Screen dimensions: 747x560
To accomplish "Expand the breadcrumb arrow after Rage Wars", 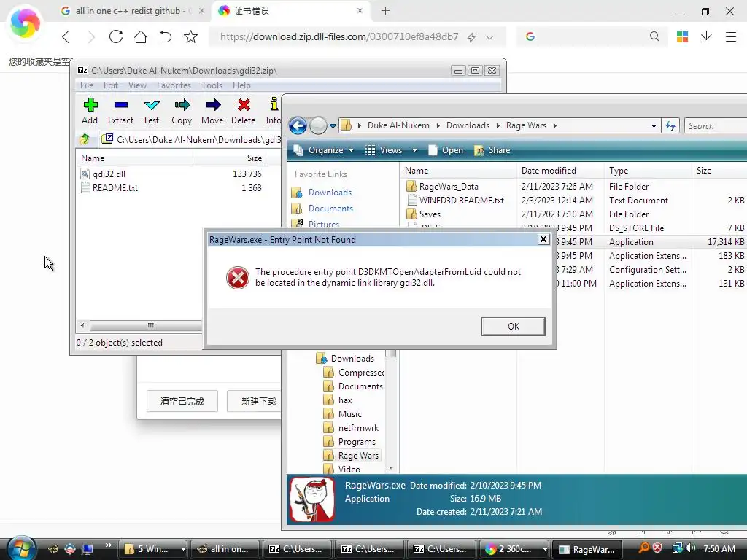I will 555,125.
